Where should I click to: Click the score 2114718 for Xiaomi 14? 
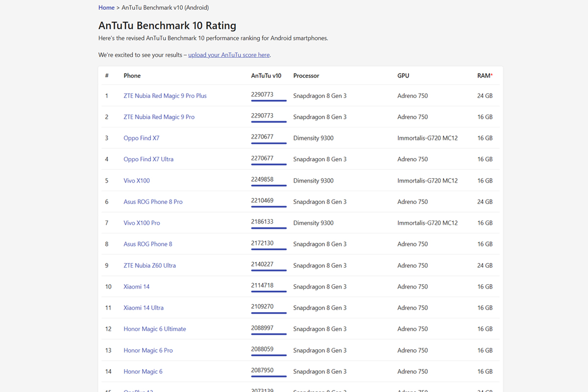click(x=262, y=285)
